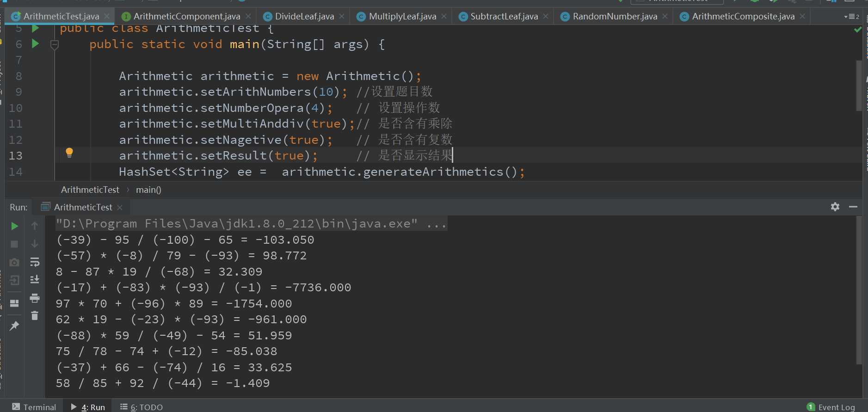Click the green inspection checkmark in editor corner
The image size is (868, 412).
(x=858, y=30)
